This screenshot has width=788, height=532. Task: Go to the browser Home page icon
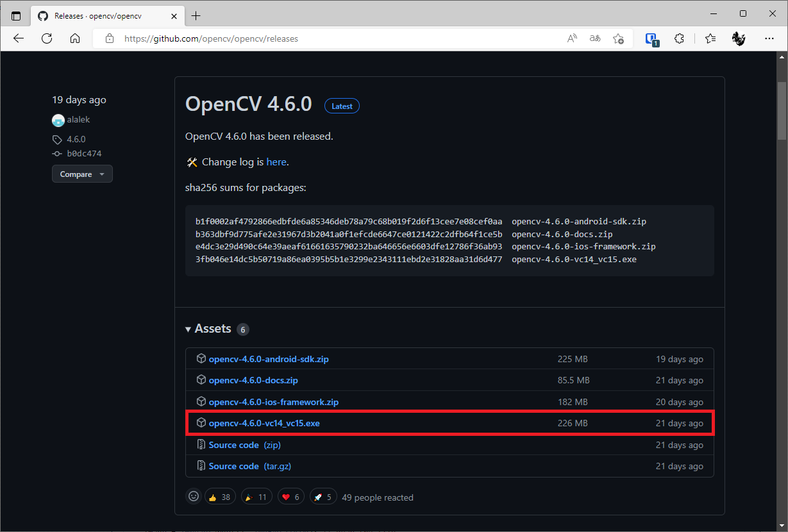click(x=75, y=38)
